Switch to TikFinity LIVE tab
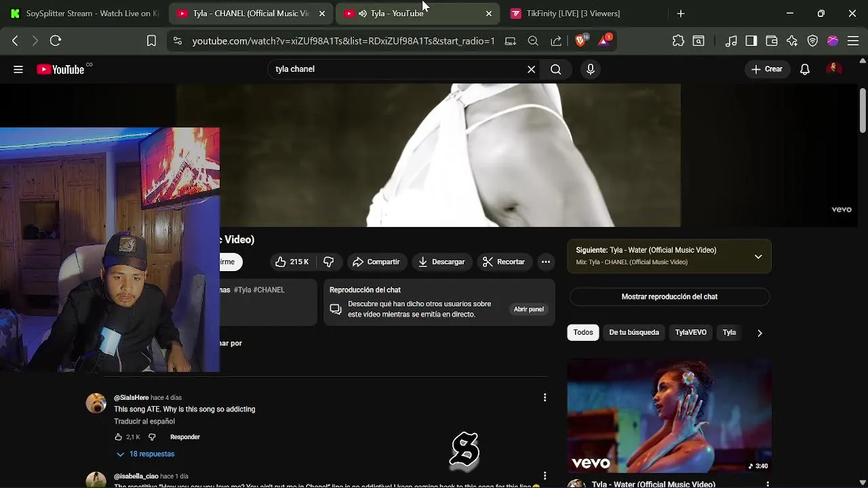Viewport: 868px width, 488px height. (x=573, y=14)
